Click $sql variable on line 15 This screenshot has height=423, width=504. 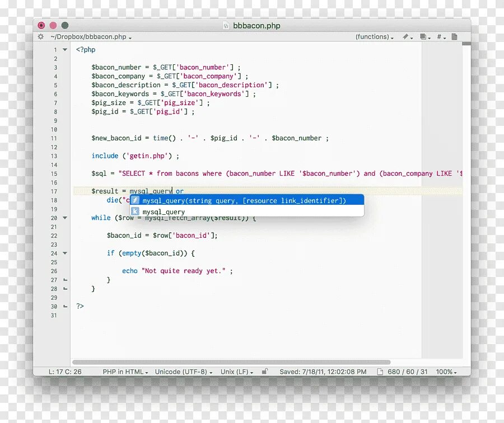coord(99,173)
